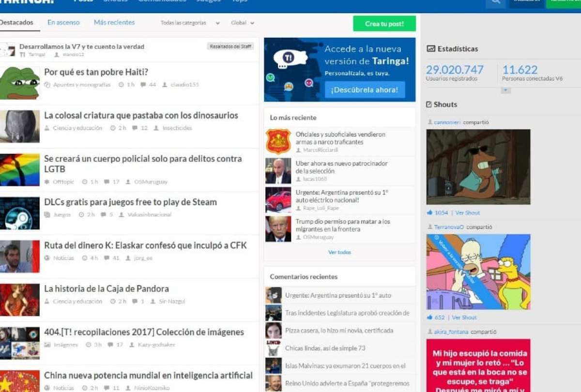Click the 'Crea tu post!' button
Screen dimensions: 581x392
(x=384, y=24)
